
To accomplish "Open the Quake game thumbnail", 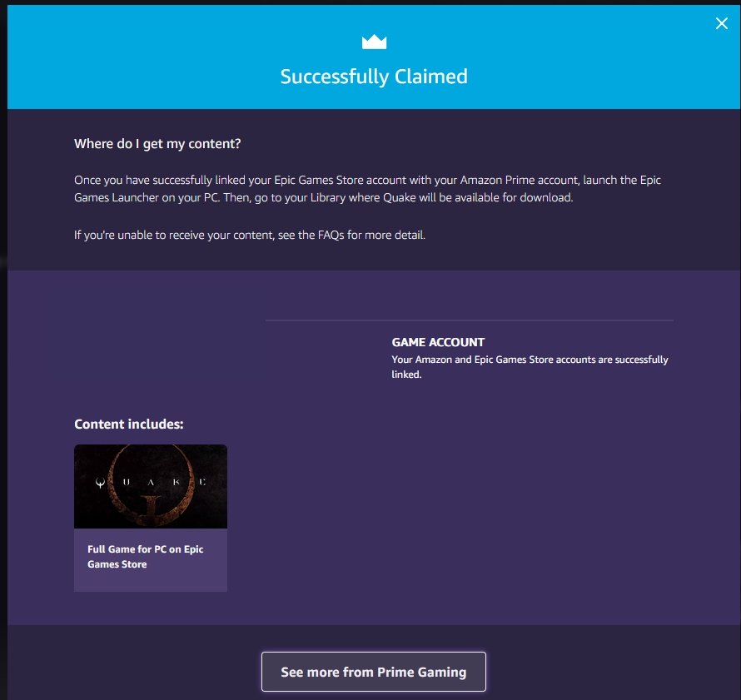I will [x=150, y=486].
